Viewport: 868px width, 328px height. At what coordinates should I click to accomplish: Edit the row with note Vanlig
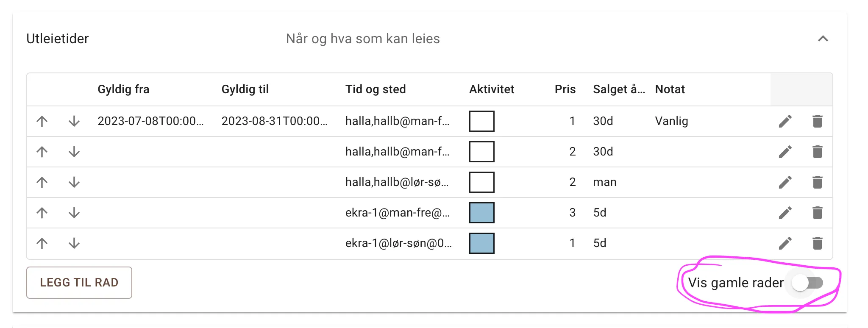[x=785, y=121]
